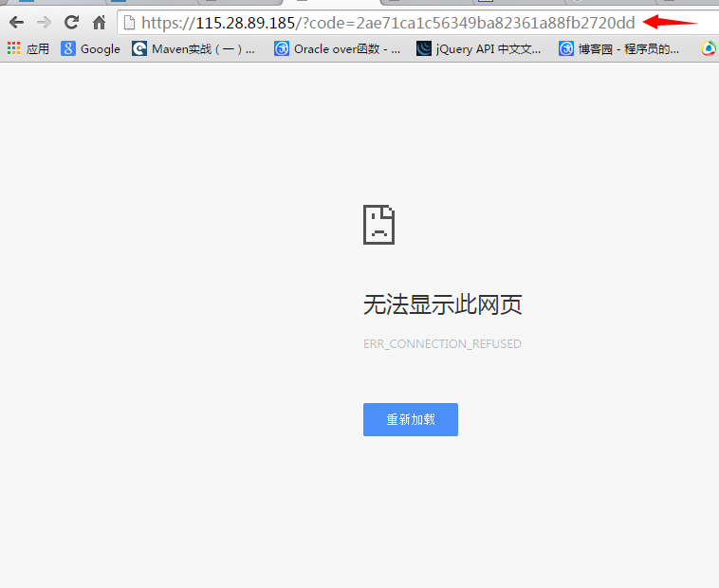Go to the Home page icon
Image resolution: width=719 pixels, height=588 pixels.
click(99, 23)
